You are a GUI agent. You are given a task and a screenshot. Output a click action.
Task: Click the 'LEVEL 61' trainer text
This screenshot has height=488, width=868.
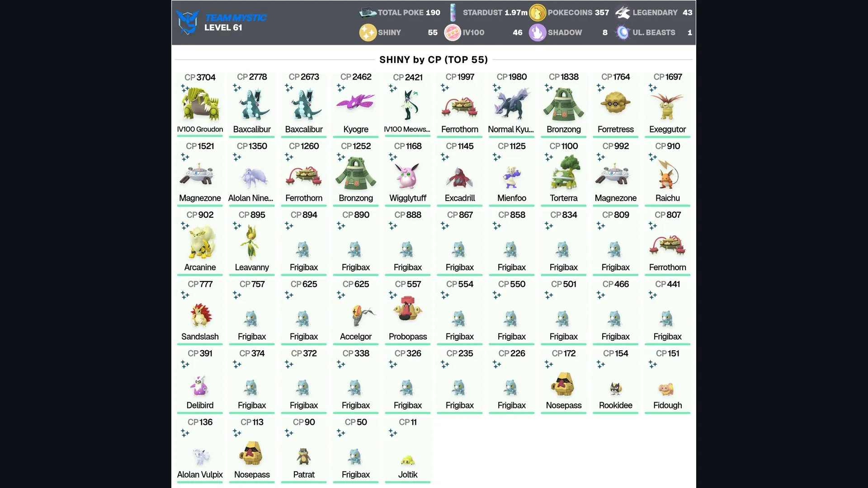coord(223,28)
